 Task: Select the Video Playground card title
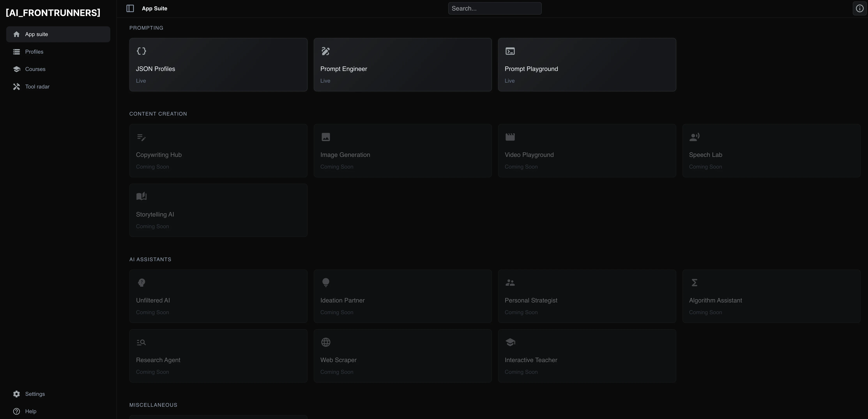[529, 155]
